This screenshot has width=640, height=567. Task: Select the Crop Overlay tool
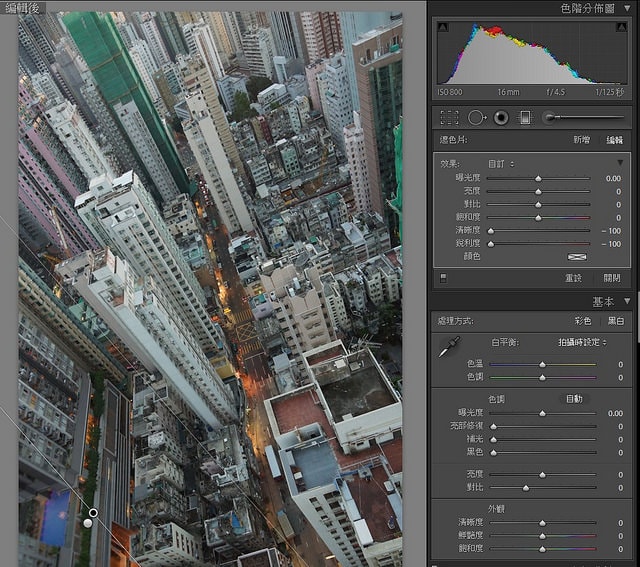click(x=450, y=118)
